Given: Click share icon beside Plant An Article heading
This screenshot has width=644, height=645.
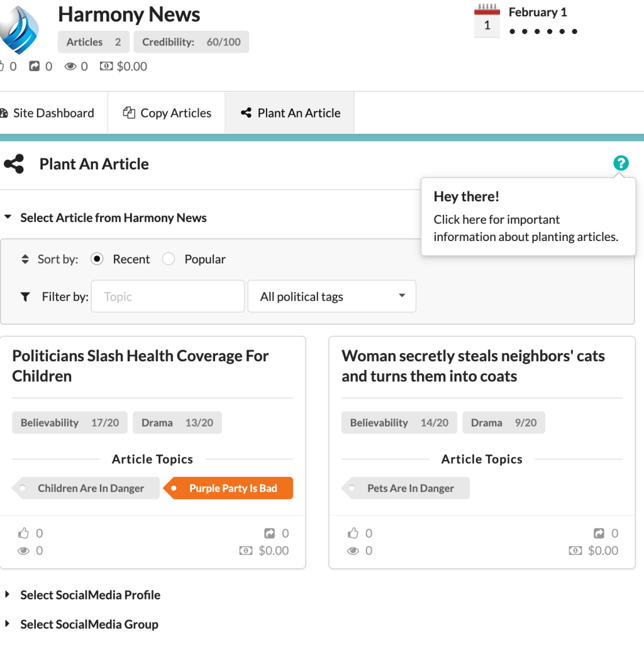Looking at the screenshot, I should tap(14, 164).
